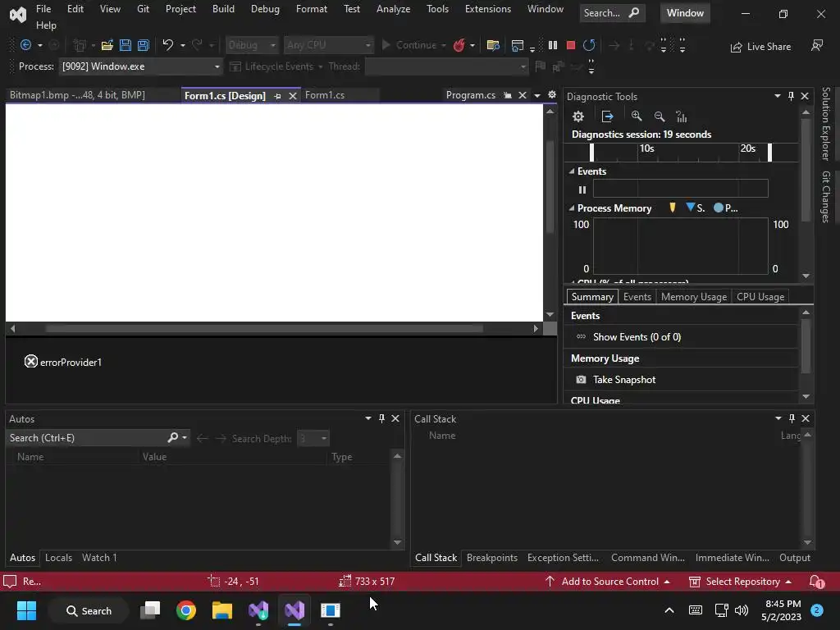Collapse the Events graph section

pos(572,171)
